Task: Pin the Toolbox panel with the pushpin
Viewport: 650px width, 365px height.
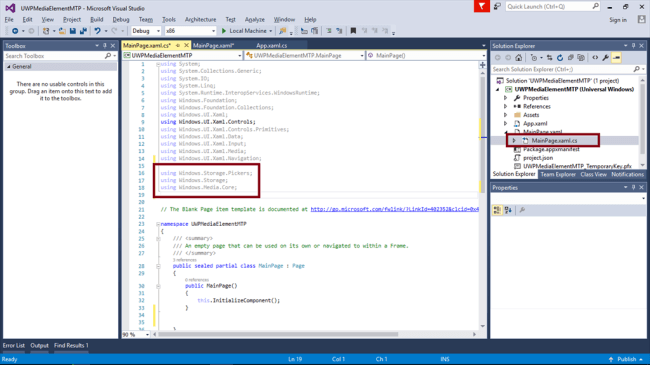Action: pos(104,46)
